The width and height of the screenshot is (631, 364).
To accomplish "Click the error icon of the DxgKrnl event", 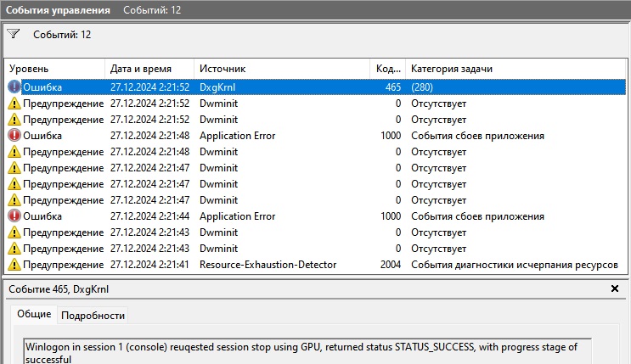I will [14, 87].
